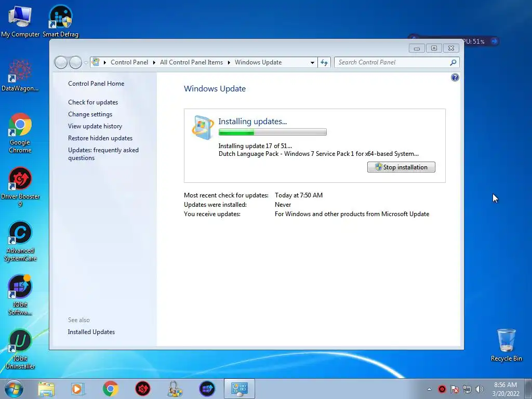This screenshot has width=532, height=399.
Task: Open the address bar history dropdown
Action: click(x=312, y=62)
